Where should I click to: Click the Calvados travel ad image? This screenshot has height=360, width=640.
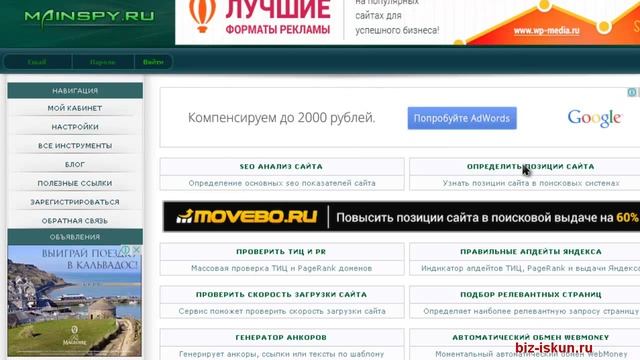click(x=75, y=301)
